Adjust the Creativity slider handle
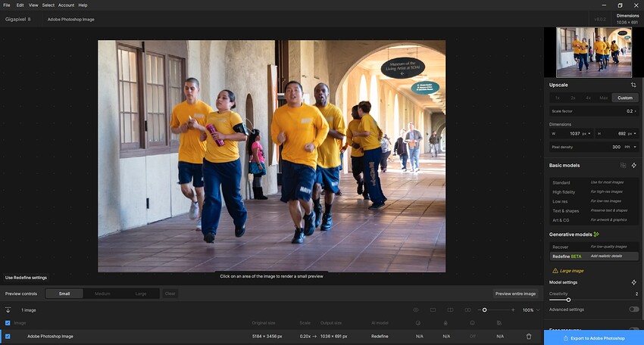 [x=568, y=300]
